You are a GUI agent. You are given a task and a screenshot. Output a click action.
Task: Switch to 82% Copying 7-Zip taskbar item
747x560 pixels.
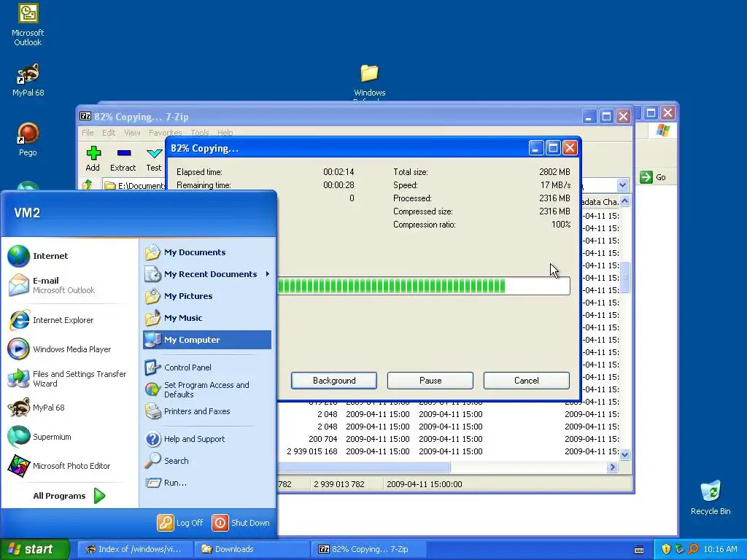[368, 549]
